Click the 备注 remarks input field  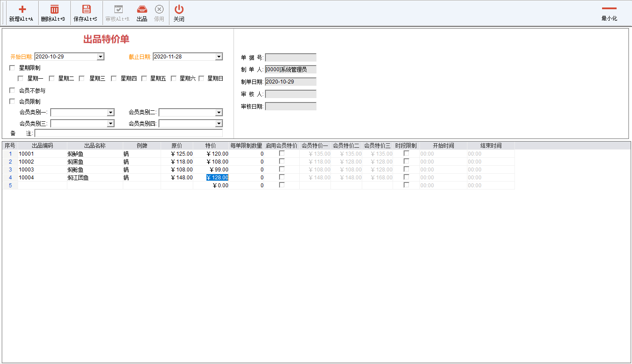129,133
